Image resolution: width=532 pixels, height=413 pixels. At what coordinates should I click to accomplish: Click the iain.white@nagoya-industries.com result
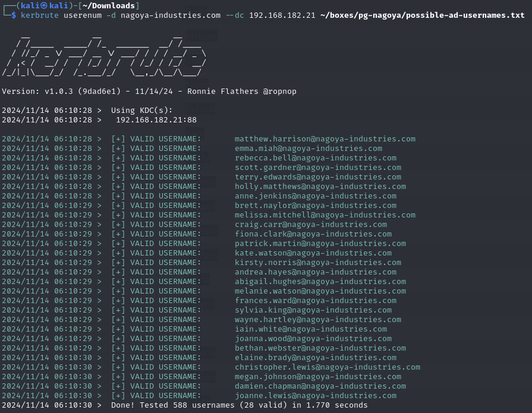click(310, 329)
